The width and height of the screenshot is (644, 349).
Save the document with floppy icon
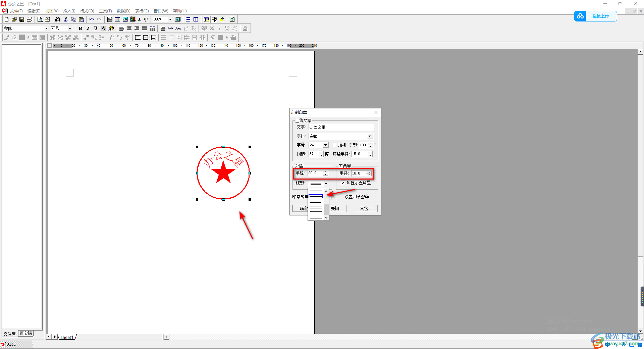point(22,19)
